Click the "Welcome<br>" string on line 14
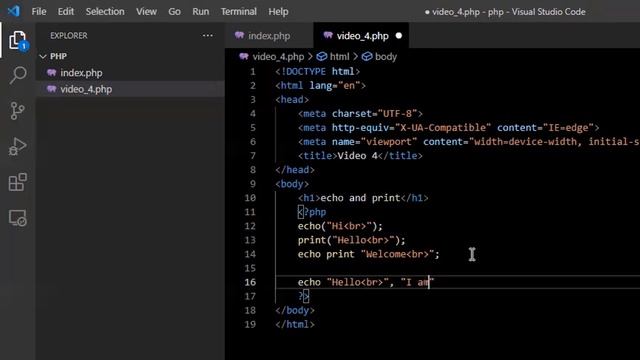The image size is (640, 360). [x=397, y=254]
